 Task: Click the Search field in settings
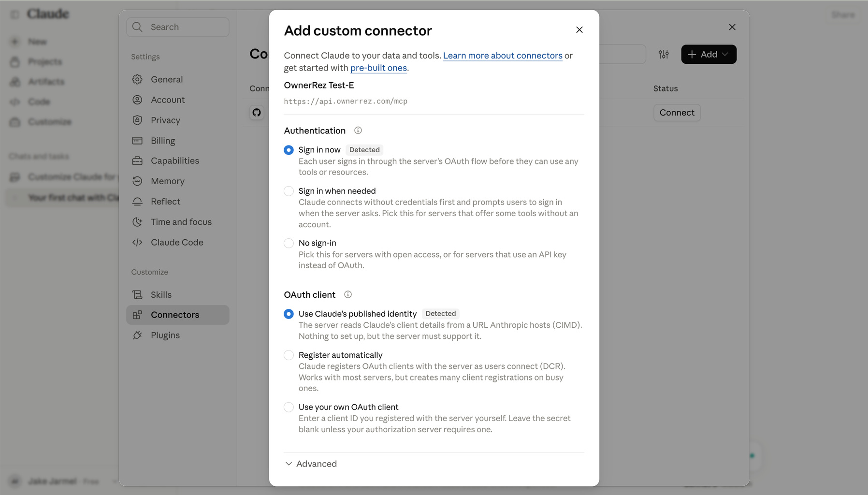click(x=178, y=27)
